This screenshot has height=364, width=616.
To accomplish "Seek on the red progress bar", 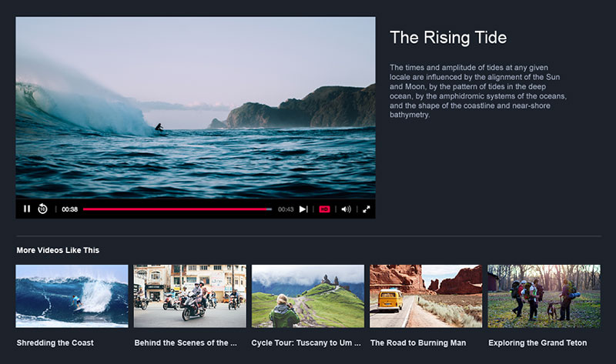I will click(177, 209).
